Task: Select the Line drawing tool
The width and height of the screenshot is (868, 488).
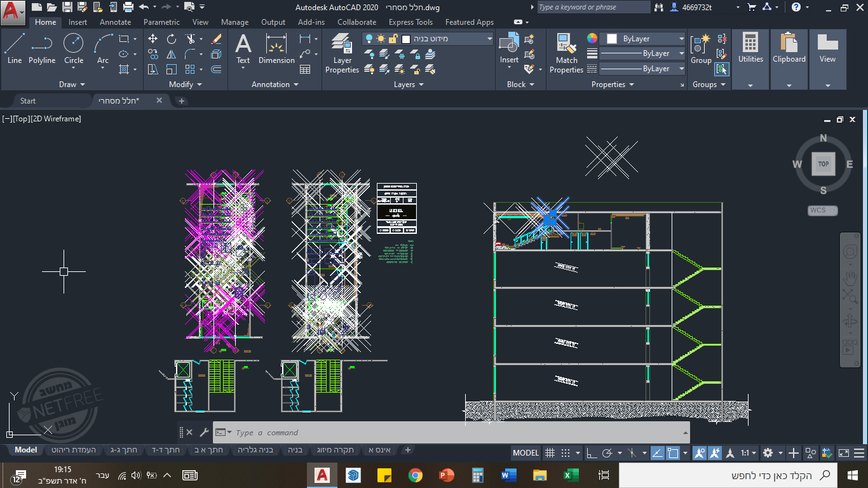Action: 15,49
